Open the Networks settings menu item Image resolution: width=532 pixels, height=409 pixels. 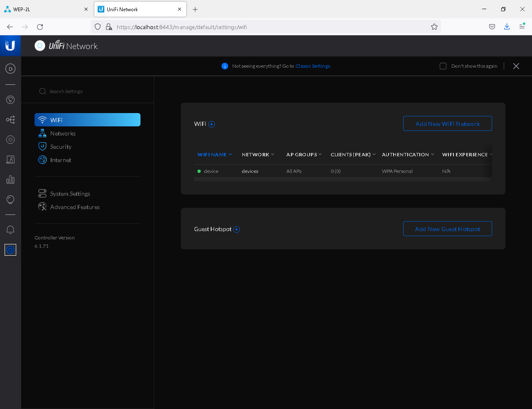(x=87, y=133)
